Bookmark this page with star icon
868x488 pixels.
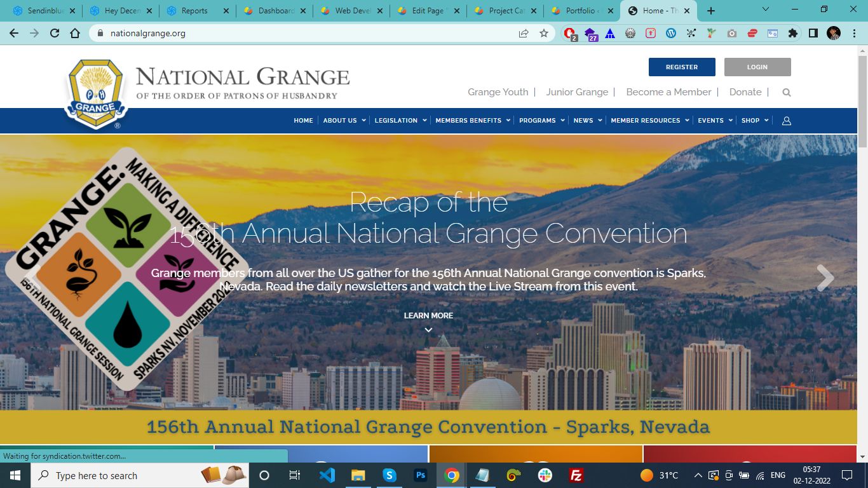click(x=544, y=33)
